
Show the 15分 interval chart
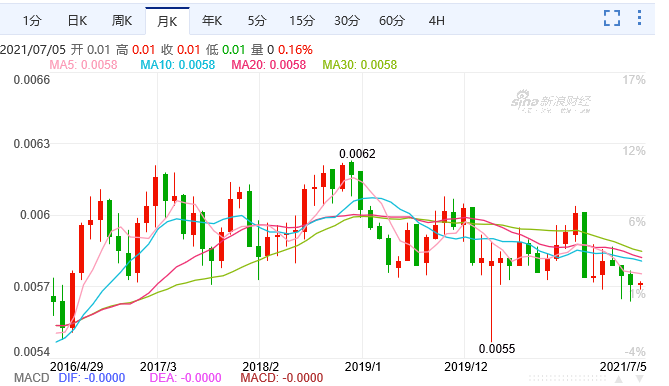[x=302, y=20]
